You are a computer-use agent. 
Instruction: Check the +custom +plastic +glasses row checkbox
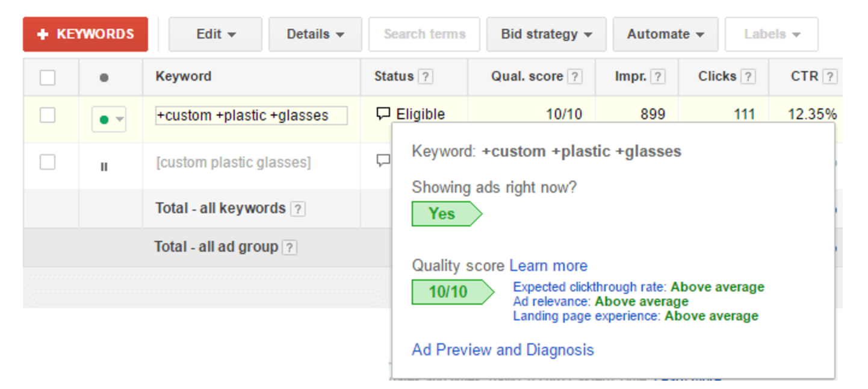[x=48, y=114]
